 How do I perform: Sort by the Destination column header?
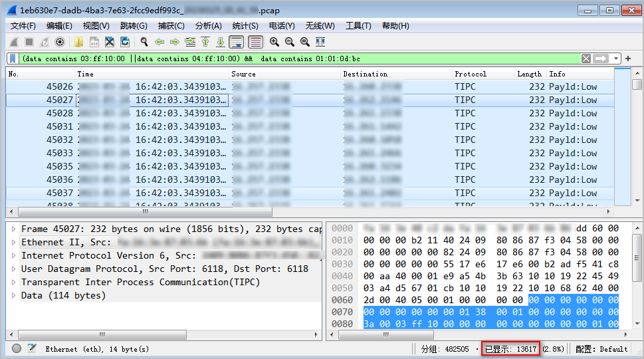pyautogui.click(x=397, y=74)
